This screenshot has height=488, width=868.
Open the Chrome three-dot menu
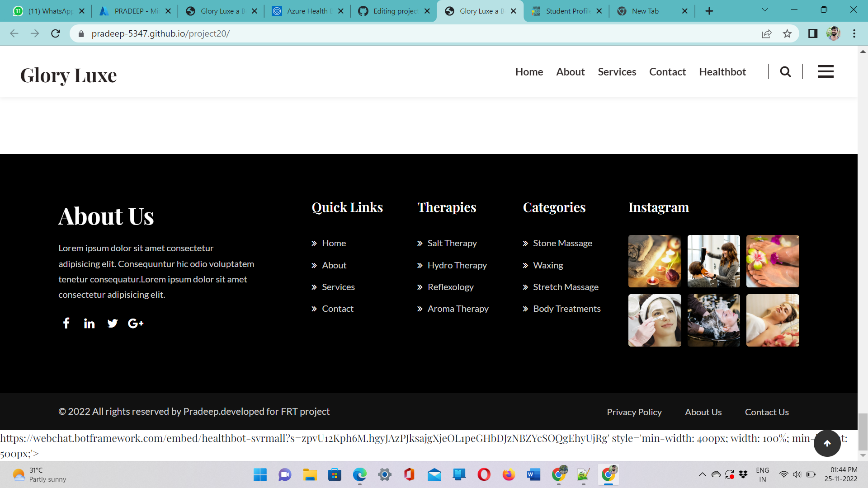[x=854, y=33]
